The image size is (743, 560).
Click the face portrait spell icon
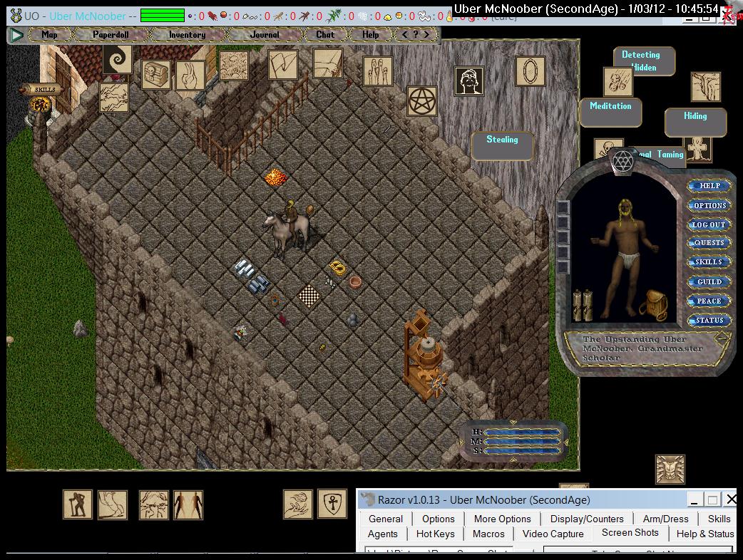coord(468,81)
